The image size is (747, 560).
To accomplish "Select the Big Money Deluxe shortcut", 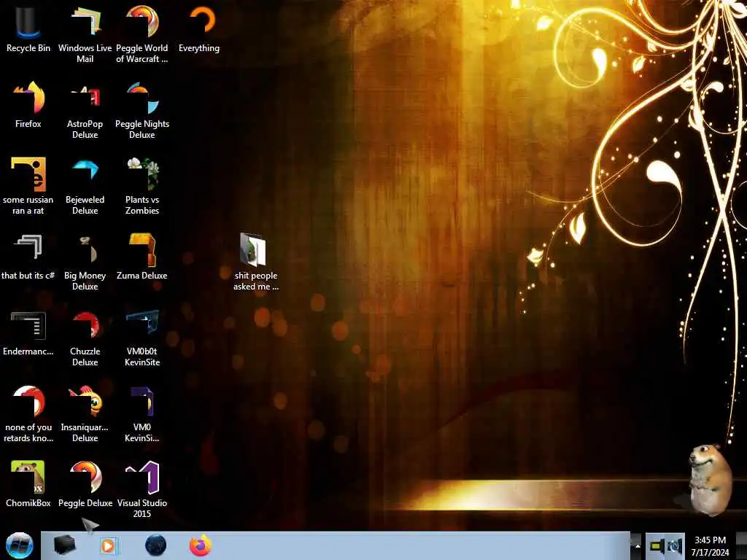I will (x=85, y=262).
